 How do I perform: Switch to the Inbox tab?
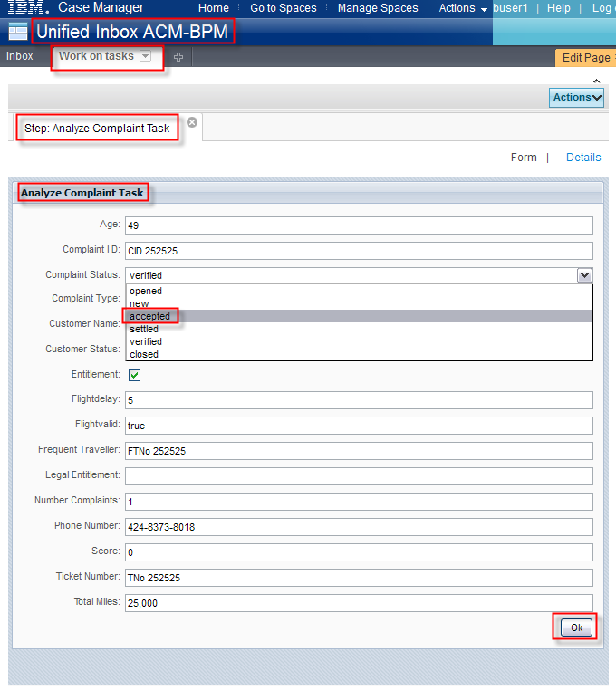point(19,56)
